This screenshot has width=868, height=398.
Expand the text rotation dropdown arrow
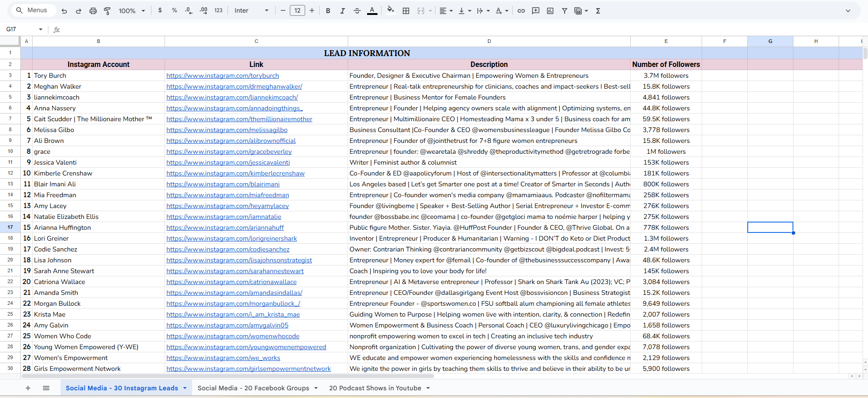pyautogui.click(x=507, y=11)
